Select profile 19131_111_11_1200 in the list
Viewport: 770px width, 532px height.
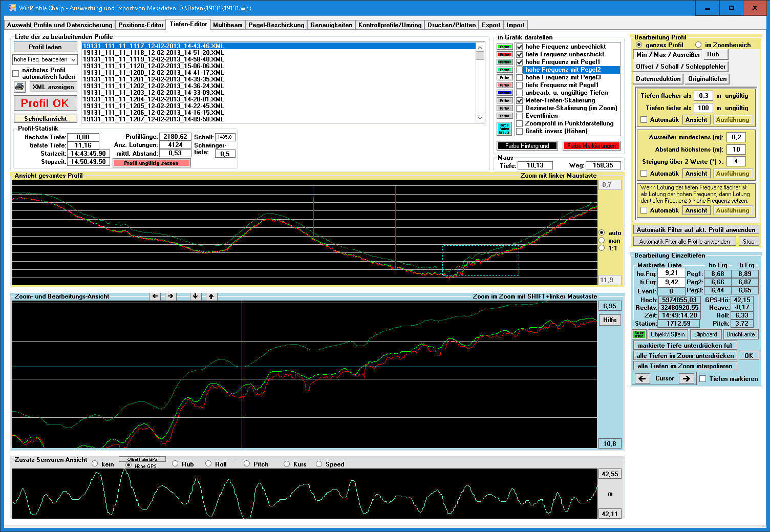(x=154, y=73)
